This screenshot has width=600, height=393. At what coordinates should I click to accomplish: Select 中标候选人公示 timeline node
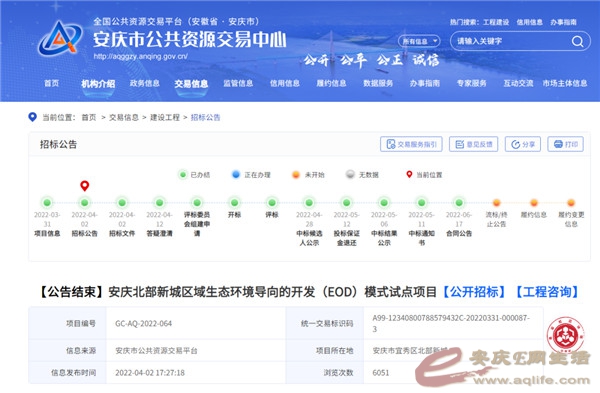point(309,202)
